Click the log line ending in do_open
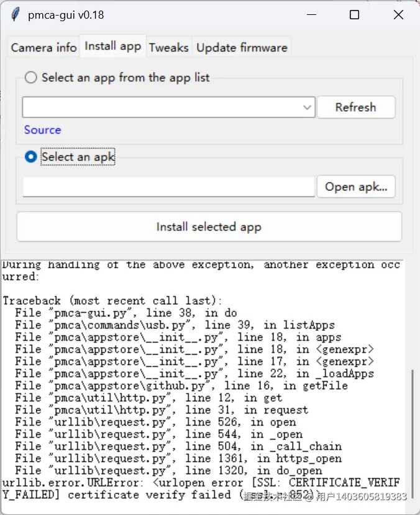Viewport: 420px width, 515px height. (168, 470)
